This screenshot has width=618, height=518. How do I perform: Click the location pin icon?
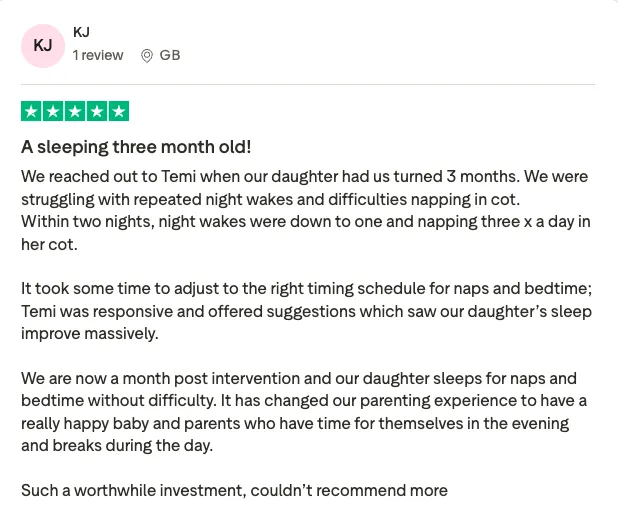[147, 56]
